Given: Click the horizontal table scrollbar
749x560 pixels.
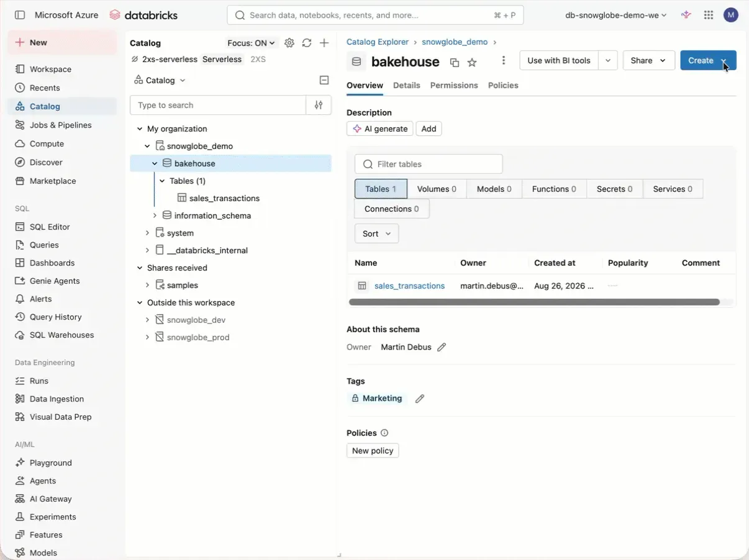Looking at the screenshot, I should click(x=534, y=302).
